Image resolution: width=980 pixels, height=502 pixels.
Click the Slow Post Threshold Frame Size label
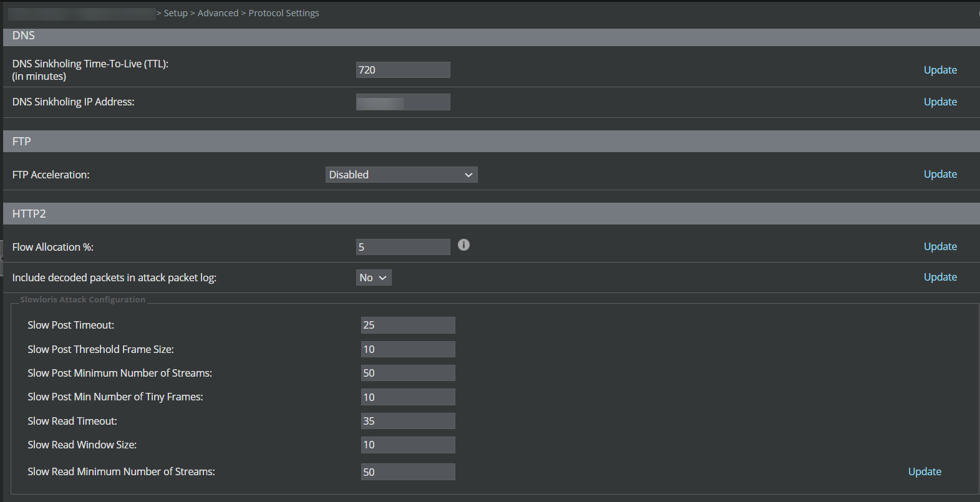101,349
